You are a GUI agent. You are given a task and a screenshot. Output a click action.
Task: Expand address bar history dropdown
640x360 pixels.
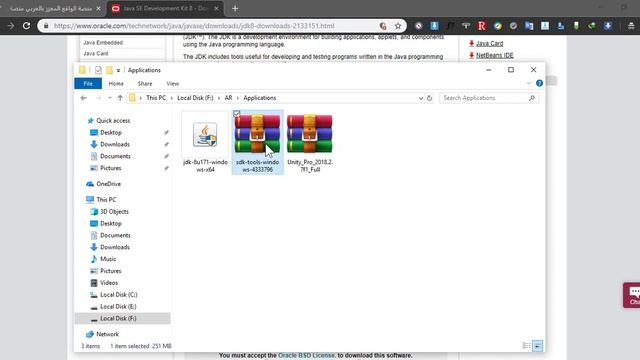click(x=420, y=98)
